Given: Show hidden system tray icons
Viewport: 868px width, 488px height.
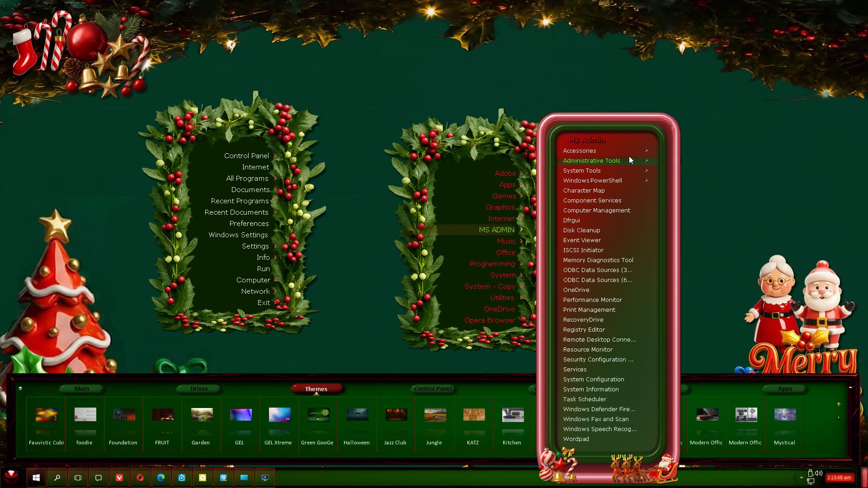Looking at the screenshot, I should [x=801, y=478].
